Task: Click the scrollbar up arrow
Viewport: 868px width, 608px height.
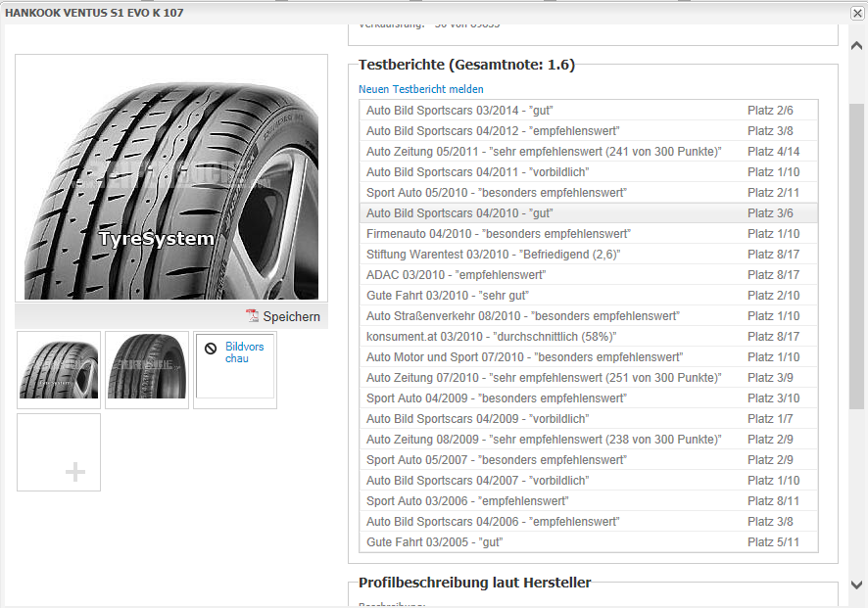Action: click(x=857, y=46)
